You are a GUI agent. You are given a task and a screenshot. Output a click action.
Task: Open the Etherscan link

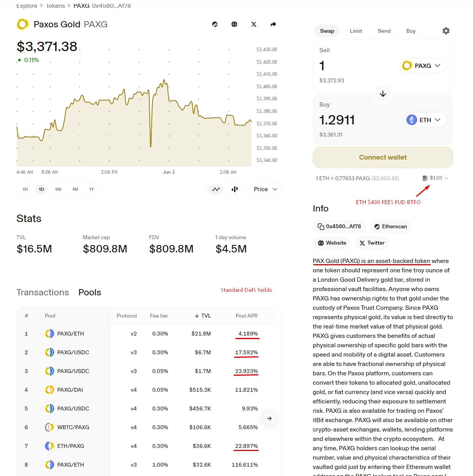pos(390,226)
